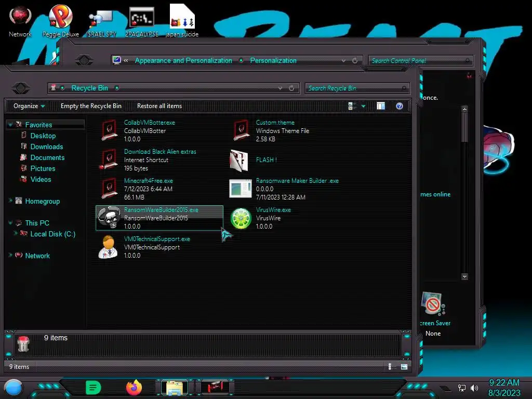Launch Firefox from the taskbar
The image size is (532, 399).
(x=134, y=387)
